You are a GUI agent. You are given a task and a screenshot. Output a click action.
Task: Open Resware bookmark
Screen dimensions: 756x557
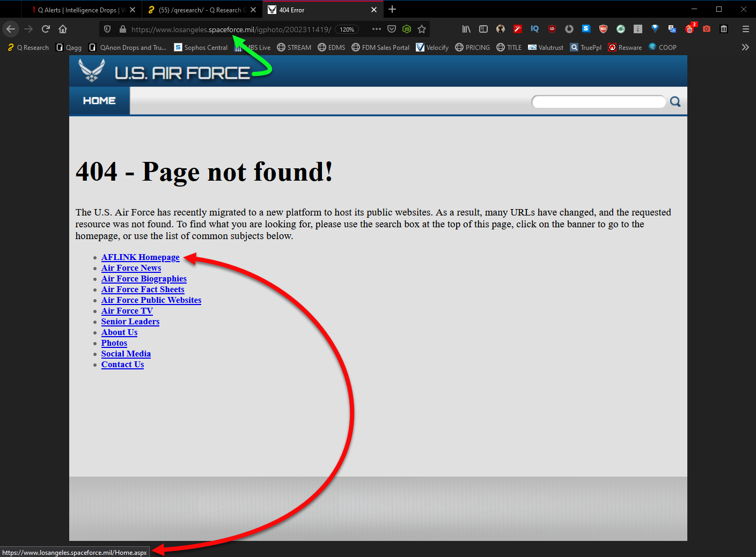(625, 47)
